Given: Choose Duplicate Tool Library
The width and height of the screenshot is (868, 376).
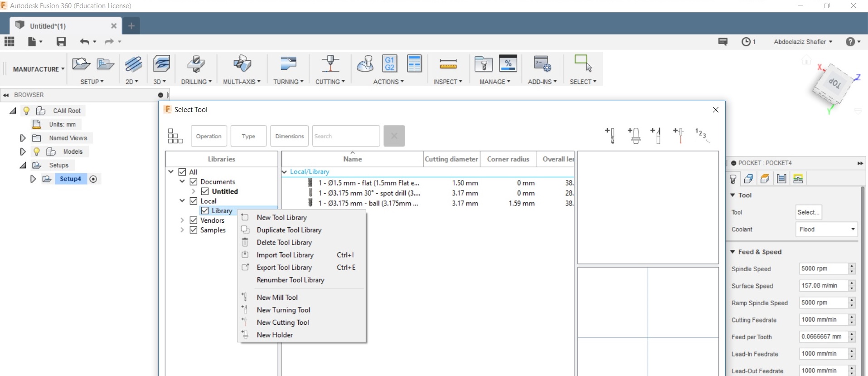Looking at the screenshot, I should tap(289, 230).
